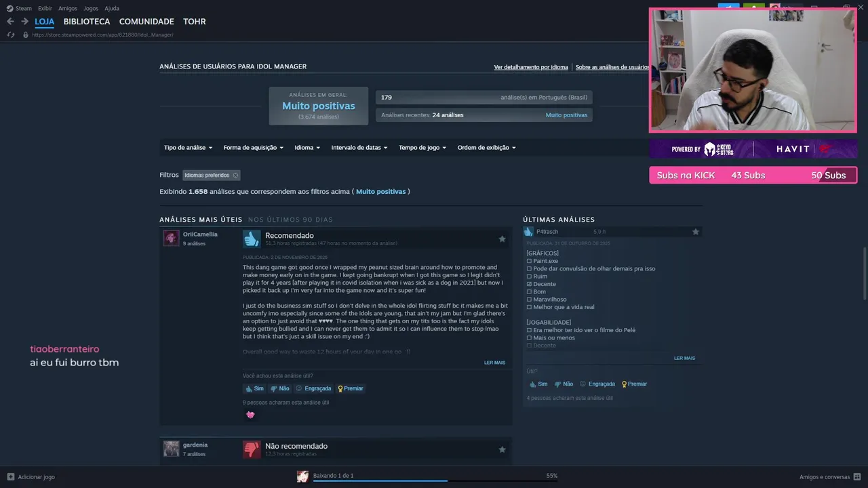Click the red thumbs-down Não recomendado icon
Screen dimensions: 868x488
(x=252, y=449)
